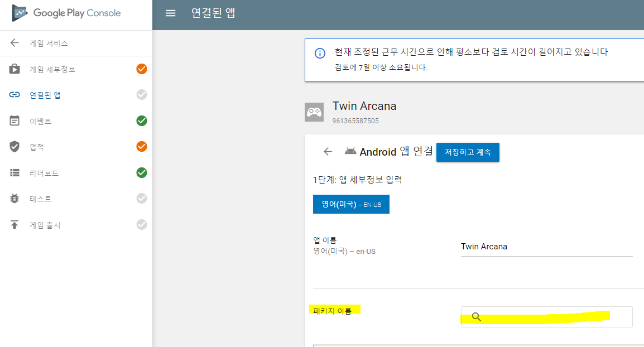The width and height of the screenshot is (644, 347).
Task: Click orange check status next to 게임 세부정보
Action: coord(142,69)
